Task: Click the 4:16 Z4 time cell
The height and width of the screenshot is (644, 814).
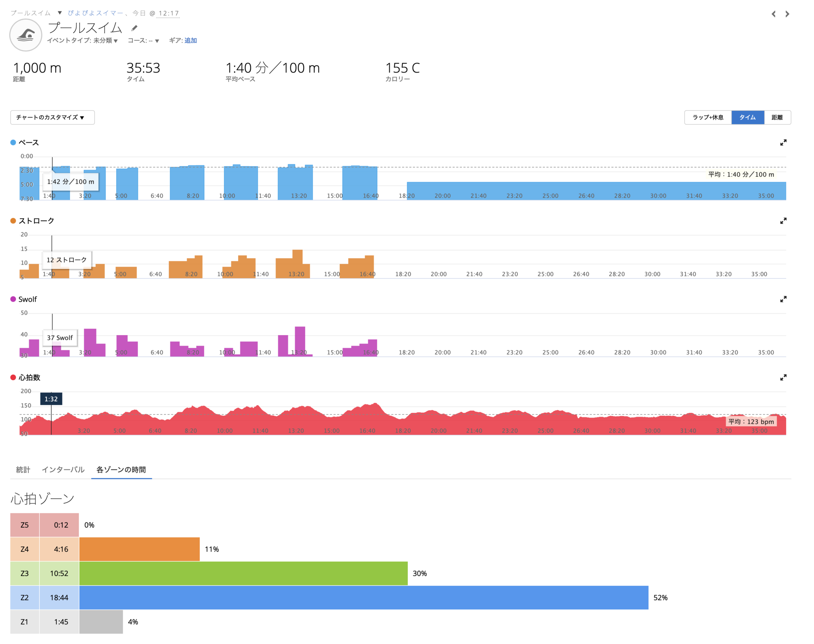Action: pos(59,549)
